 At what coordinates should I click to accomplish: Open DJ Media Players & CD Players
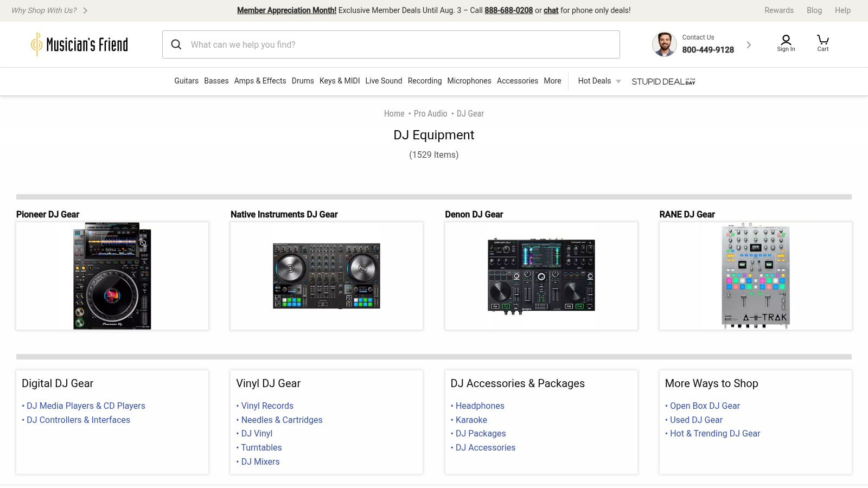(86, 406)
